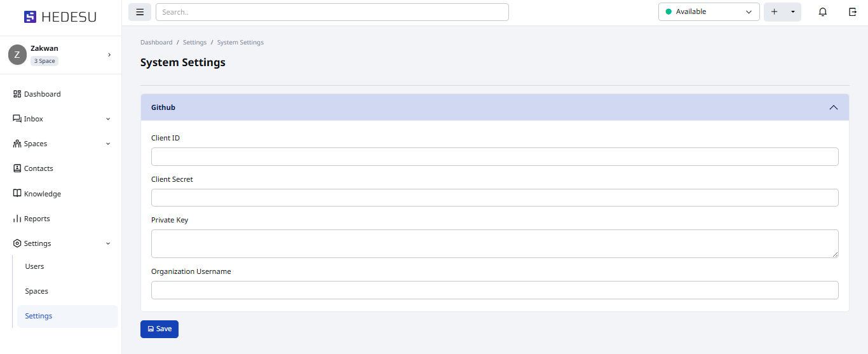
Task: Click the logout icon in header
Action: (x=853, y=12)
